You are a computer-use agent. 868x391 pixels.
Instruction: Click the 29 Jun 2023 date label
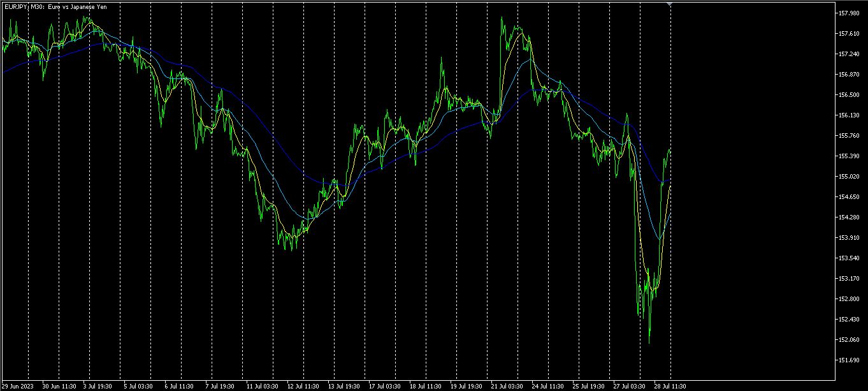pyautogui.click(x=18, y=386)
